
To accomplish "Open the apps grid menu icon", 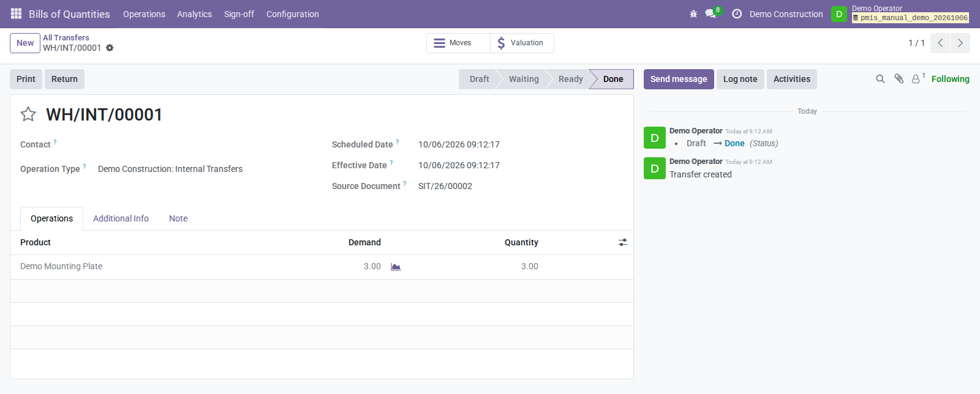I will click(x=17, y=13).
